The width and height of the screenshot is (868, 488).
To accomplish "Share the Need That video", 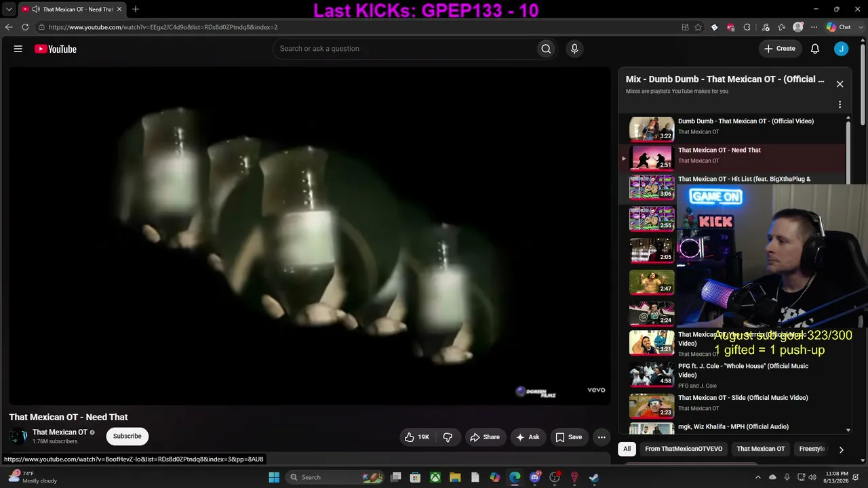I will click(485, 437).
